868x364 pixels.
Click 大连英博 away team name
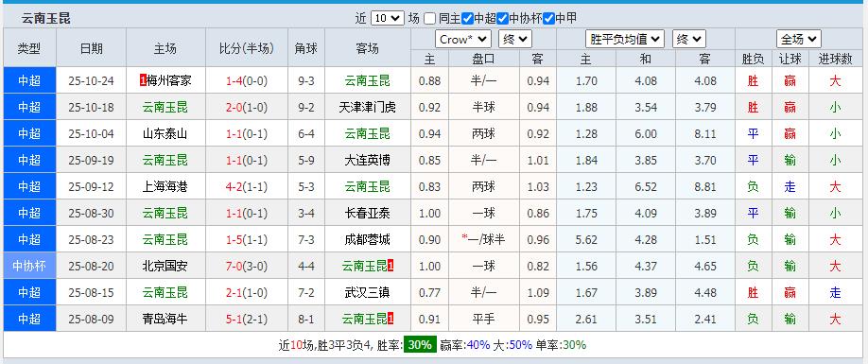coord(367,161)
